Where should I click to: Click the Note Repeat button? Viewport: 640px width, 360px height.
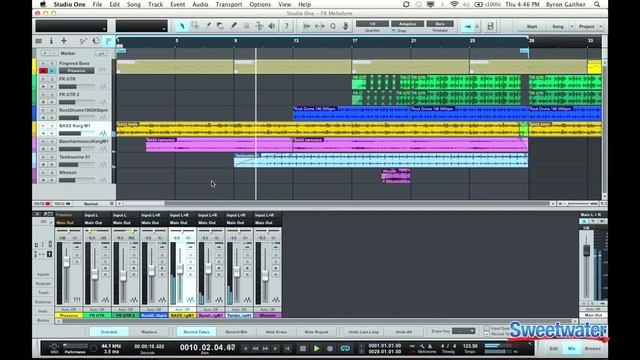pos(316,332)
